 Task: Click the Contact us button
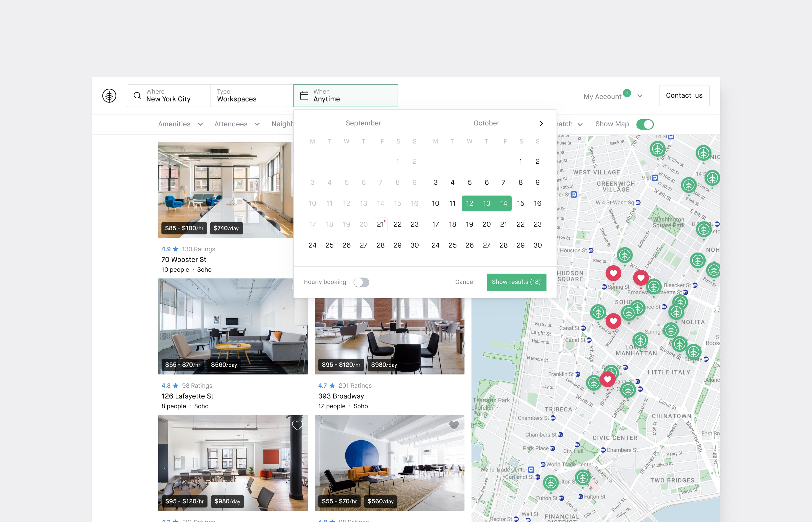pyautogui.click(x=684, y=96)
